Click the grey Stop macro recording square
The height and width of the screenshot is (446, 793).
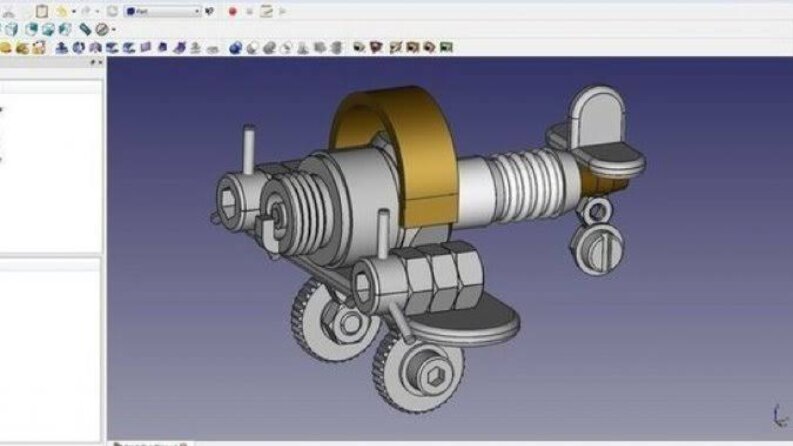pyautogui.click(x=249, y=12)
